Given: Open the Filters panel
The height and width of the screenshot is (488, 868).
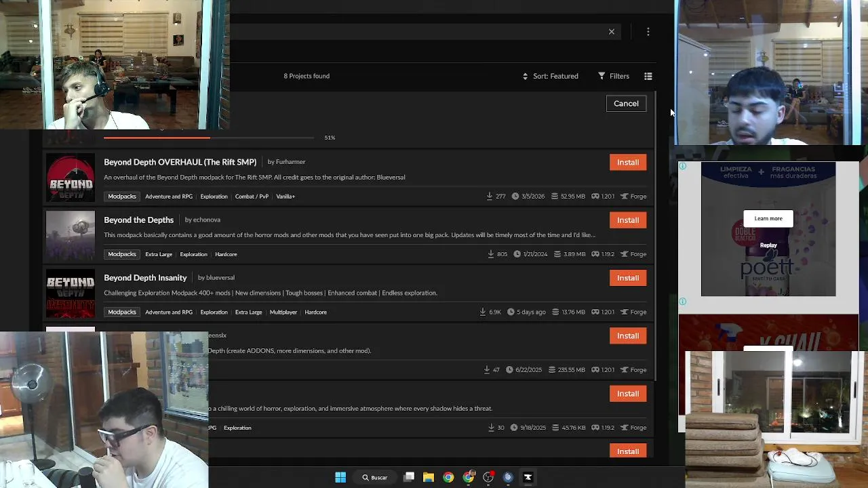Looking at the screenshot, I should click(614, 76).
